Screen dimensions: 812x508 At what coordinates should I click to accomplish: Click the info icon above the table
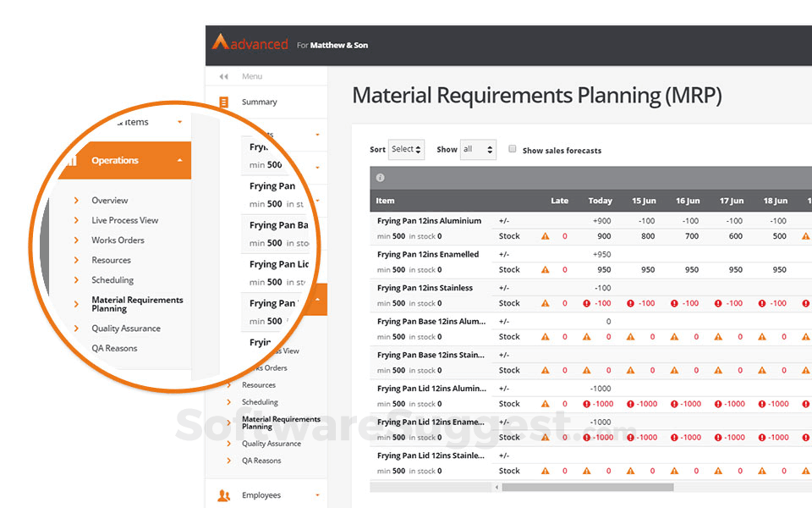tap(380, 177)
